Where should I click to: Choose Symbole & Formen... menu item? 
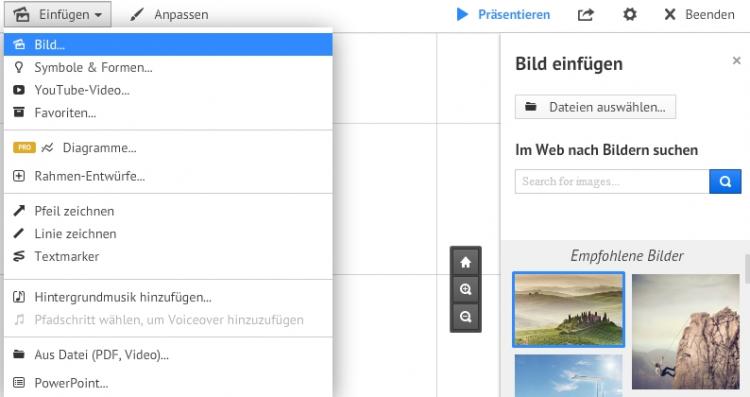(168, 67)
